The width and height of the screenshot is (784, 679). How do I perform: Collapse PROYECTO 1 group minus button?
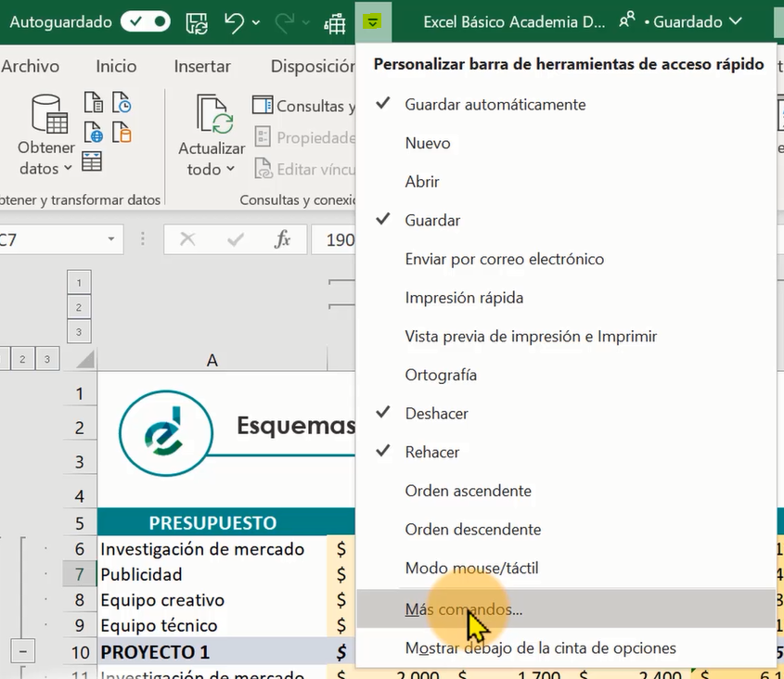[22, 652]
